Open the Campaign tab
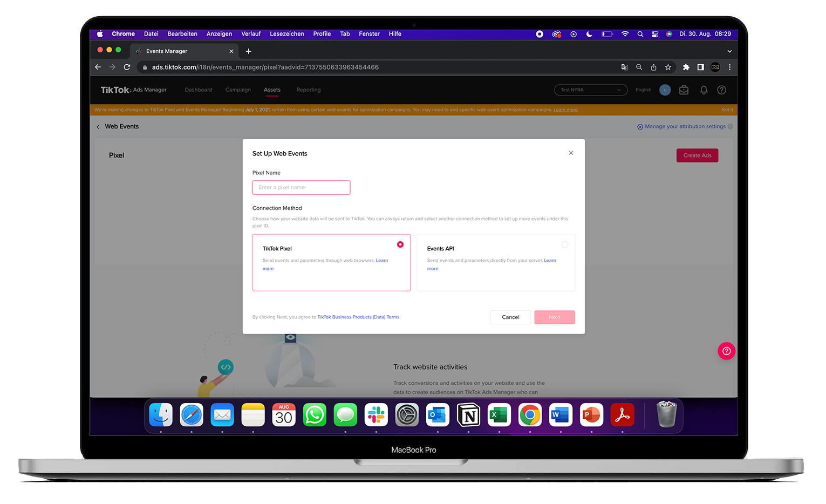This screenshot has height=504, width=826. point(238,90)
